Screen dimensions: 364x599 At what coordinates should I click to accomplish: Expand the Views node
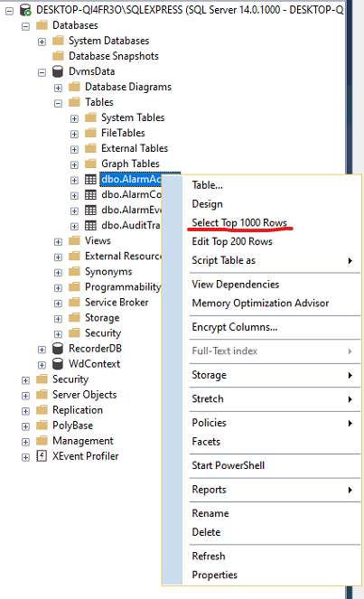point(58,242)
